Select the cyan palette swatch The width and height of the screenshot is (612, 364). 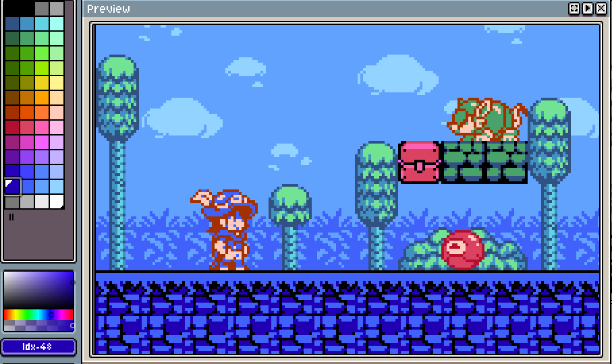[42, 24]
